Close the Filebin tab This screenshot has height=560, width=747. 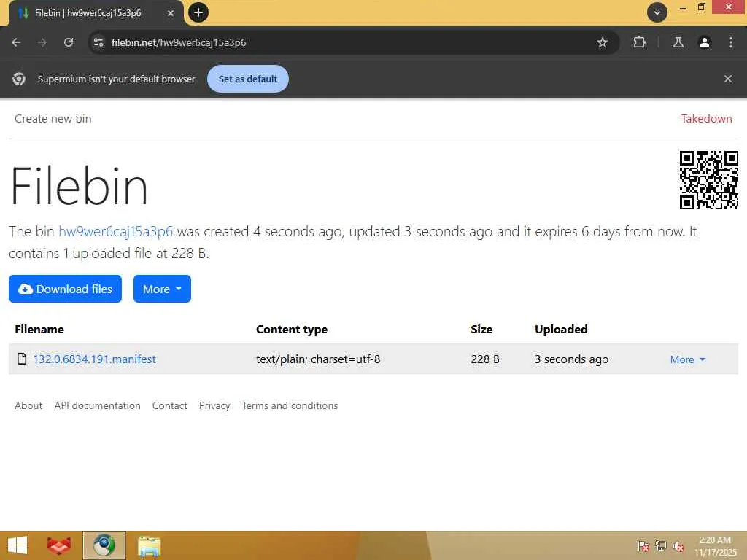(171, 13)
